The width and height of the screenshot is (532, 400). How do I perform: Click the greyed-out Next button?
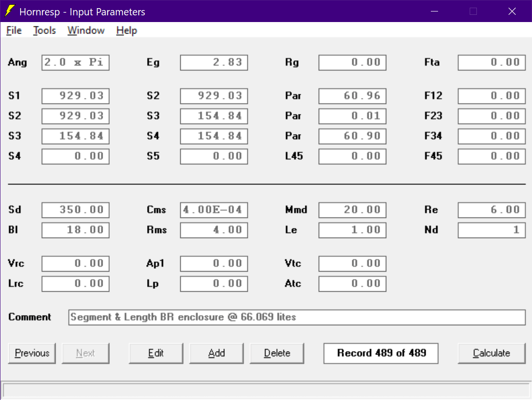(x=85, y=353)
